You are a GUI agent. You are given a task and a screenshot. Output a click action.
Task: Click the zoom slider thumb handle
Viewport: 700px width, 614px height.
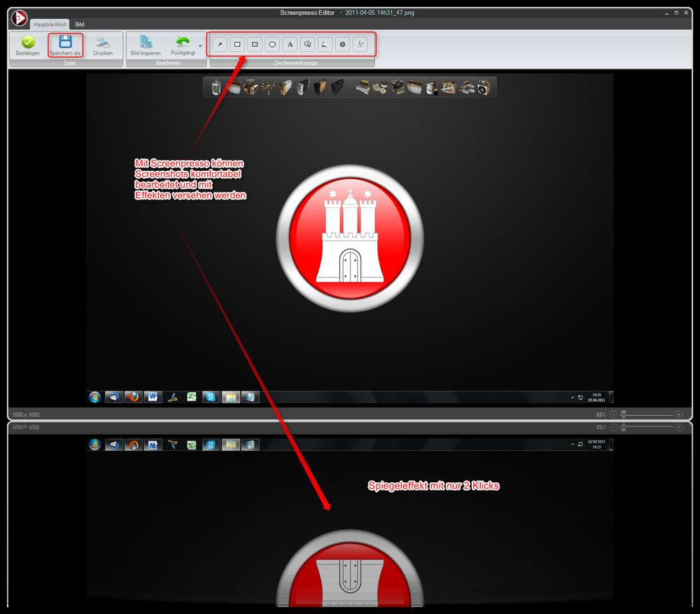click(x=624, y=414)
